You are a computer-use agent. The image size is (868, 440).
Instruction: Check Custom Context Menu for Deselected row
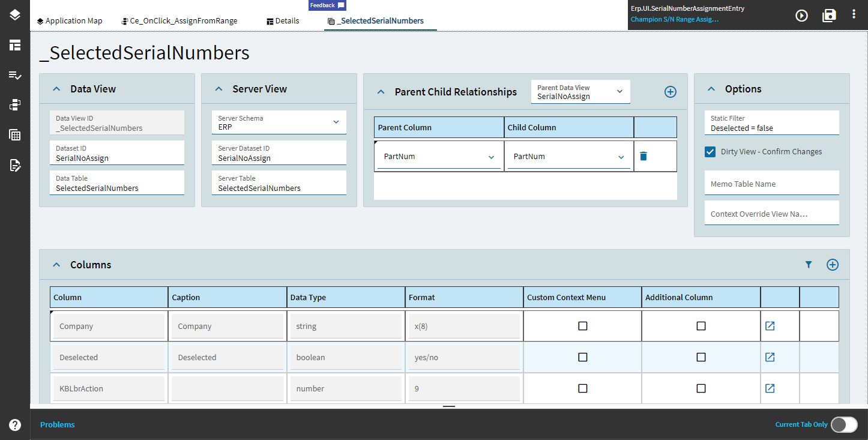tap(582, 357)
